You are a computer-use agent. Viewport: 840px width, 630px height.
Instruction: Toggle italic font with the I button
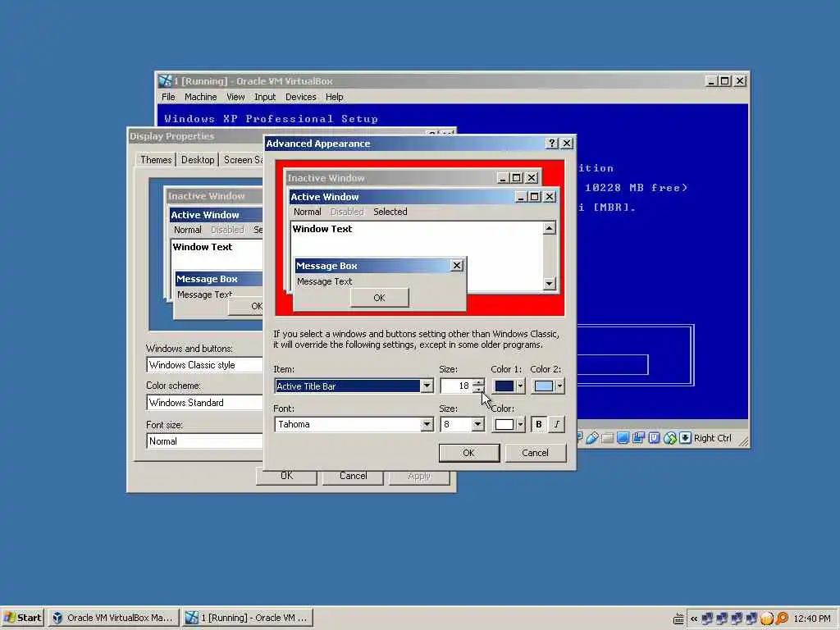(x=557, y=424)
